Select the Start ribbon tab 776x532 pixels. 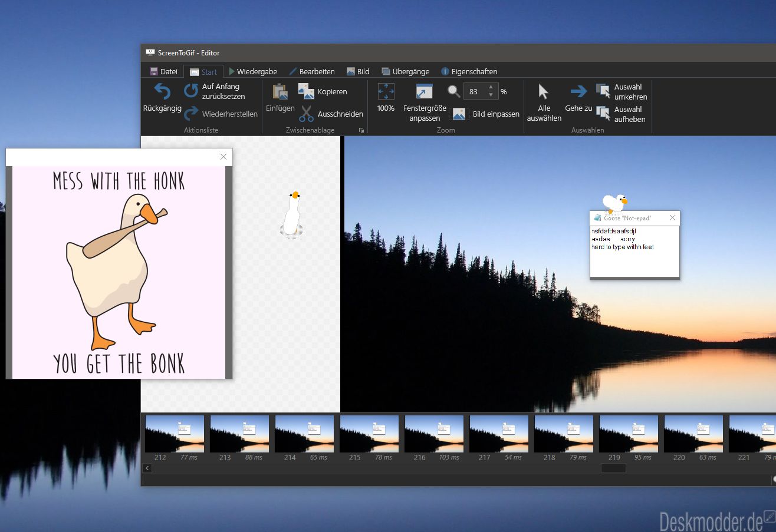pyautogui.click(x=203, y=72)
